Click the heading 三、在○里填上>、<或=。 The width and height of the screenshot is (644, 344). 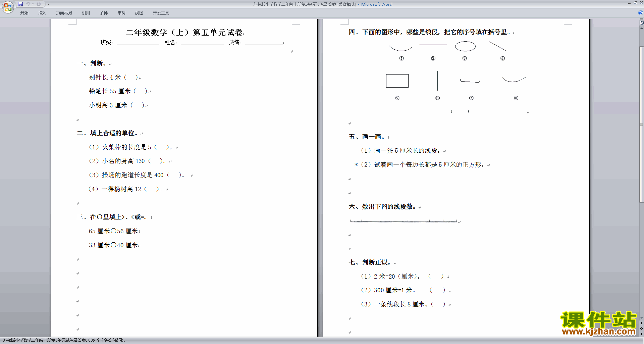(112, 217)
